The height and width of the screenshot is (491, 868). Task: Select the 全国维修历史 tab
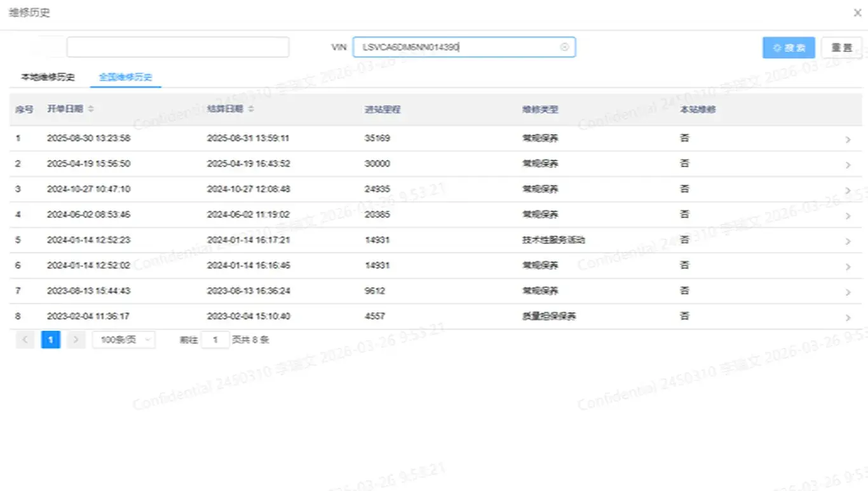[125, 78]
